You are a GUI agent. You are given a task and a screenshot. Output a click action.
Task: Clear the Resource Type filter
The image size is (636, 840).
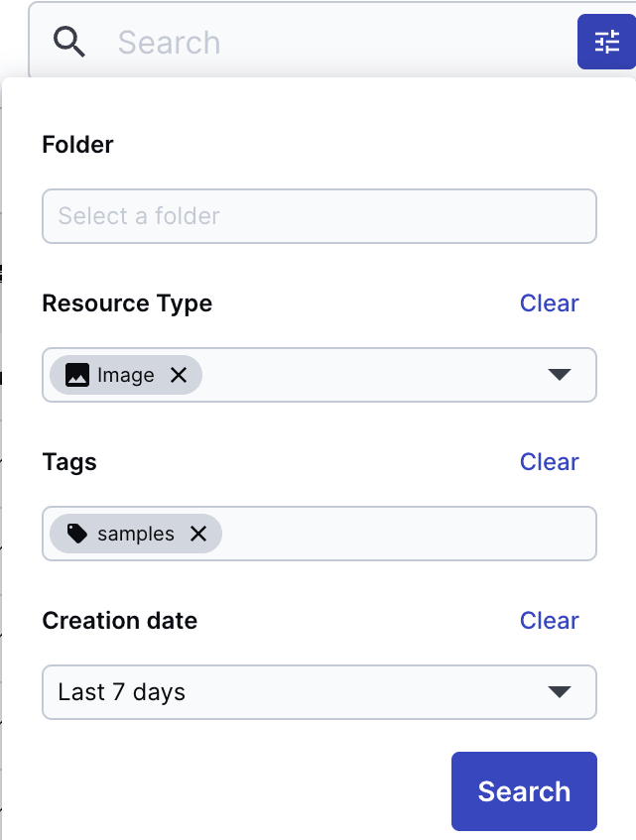[549, 303]
